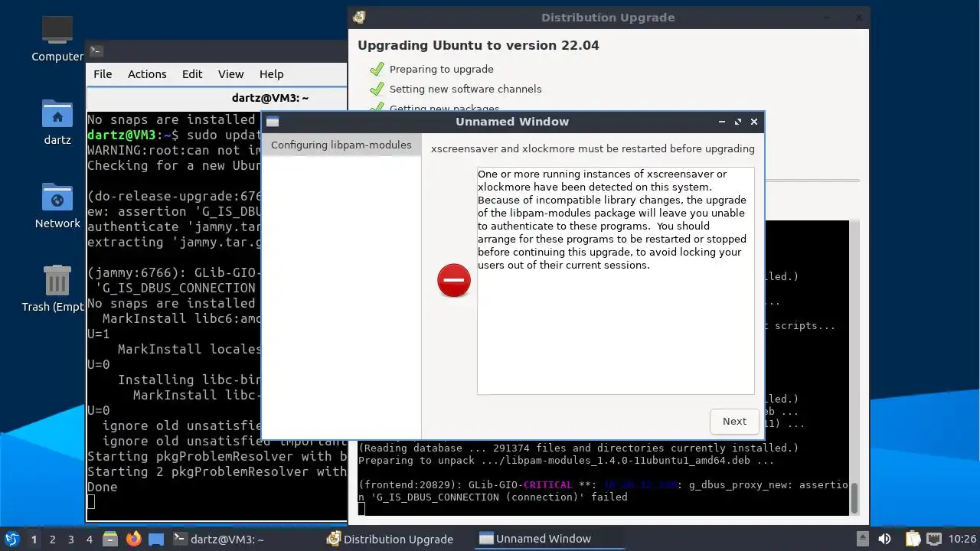Click the 'Setting new software channels' green checkmark
980x551 pixels.
[x=377, y=90]
